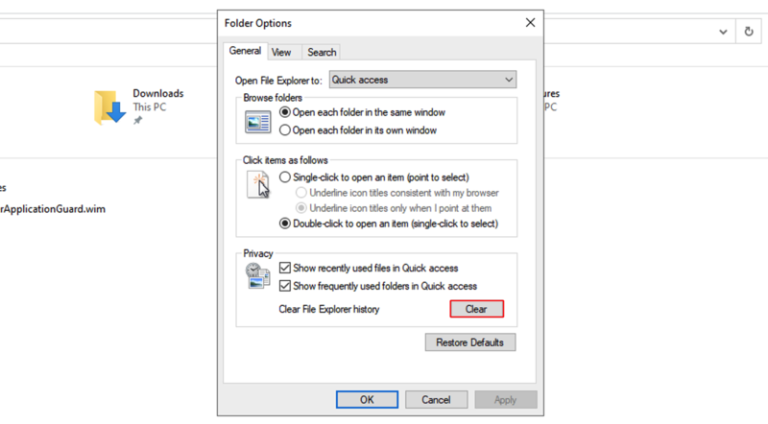Click the Browse folders illustration icon
The image size is (768, 424).
259,121
